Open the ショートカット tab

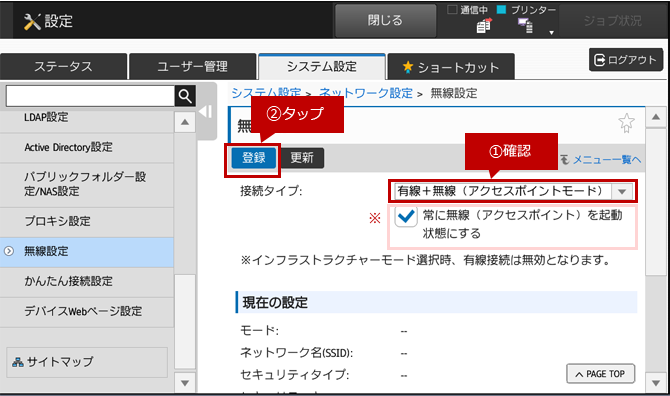(x=451, y=67)
